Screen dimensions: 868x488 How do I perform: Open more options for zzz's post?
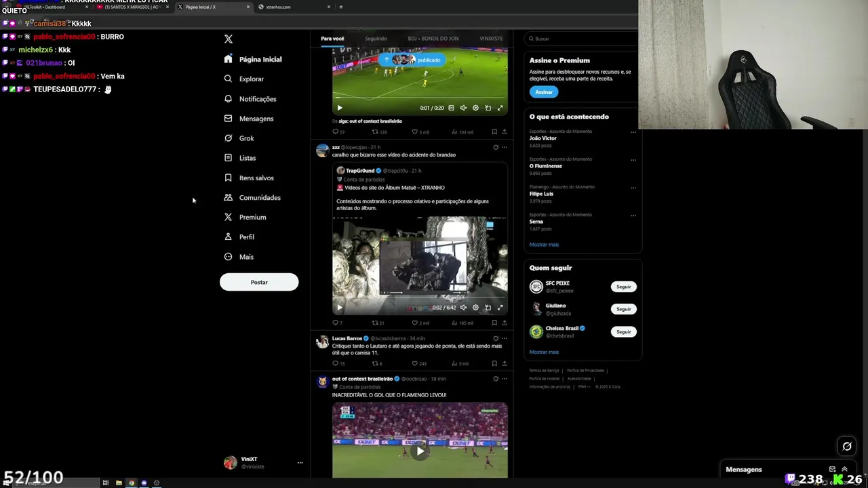click(505, 147)
